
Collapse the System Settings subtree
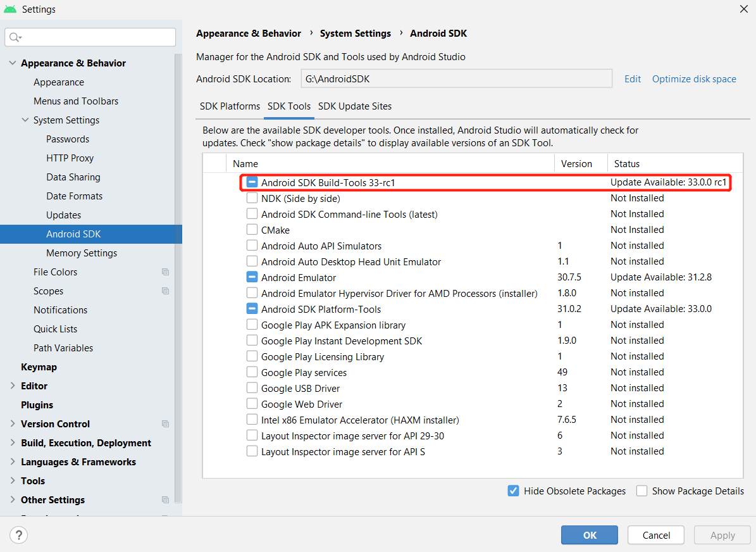coord(25,120)
